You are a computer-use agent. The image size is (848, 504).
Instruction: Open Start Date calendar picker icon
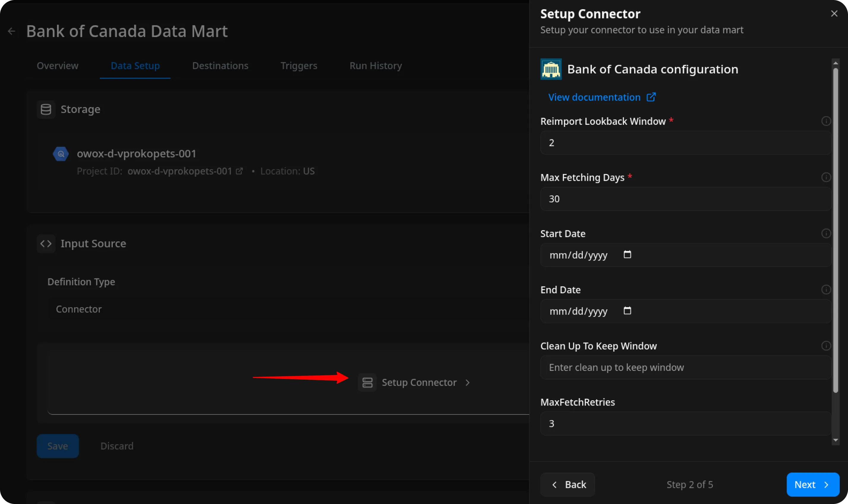(x=627, y=255)
